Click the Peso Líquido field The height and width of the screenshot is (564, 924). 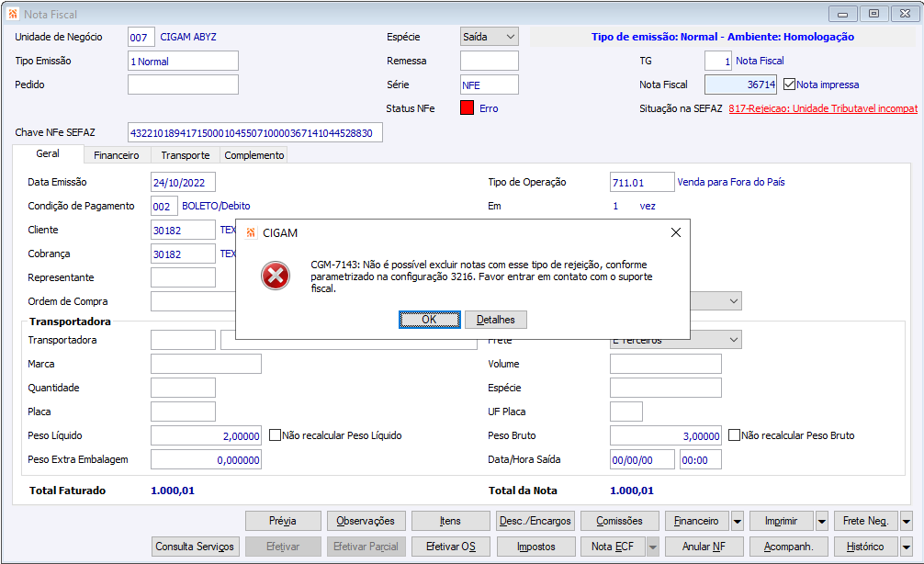[207, 435]
